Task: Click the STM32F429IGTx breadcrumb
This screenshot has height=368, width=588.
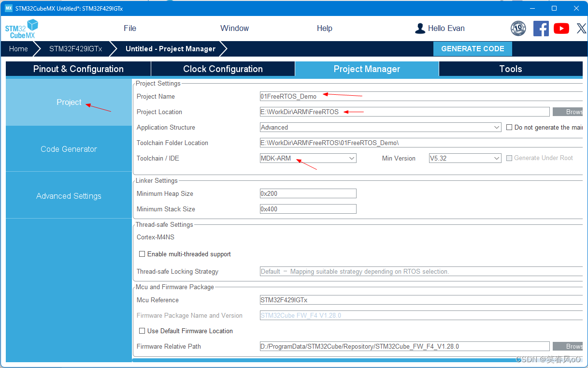Action: [x=75, y=49]
